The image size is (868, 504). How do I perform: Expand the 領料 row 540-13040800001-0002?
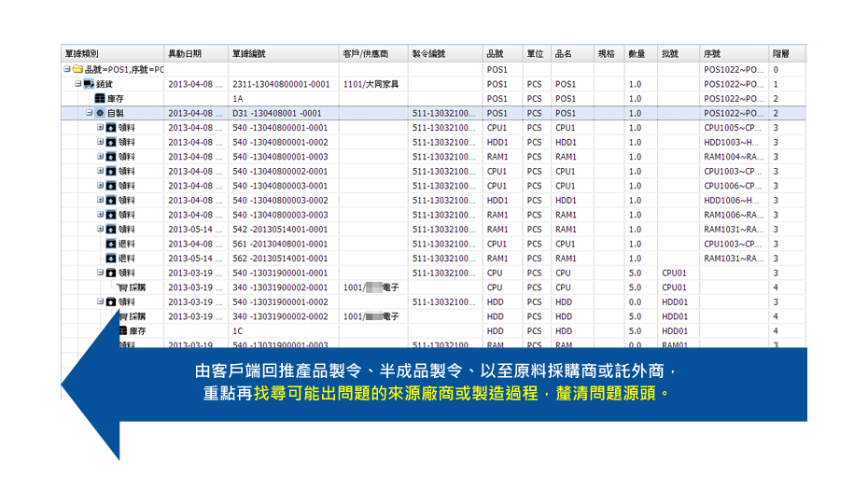point(101,143)
